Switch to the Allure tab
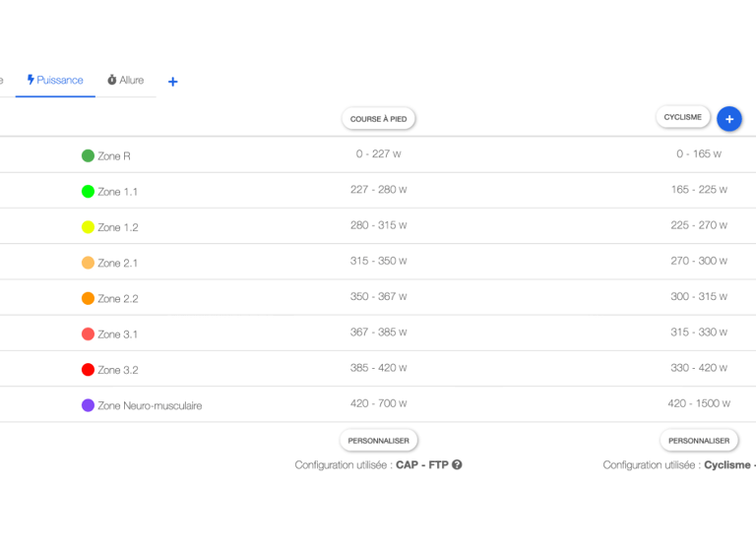Viewport: 756px width, 544px height. point(125,80)
